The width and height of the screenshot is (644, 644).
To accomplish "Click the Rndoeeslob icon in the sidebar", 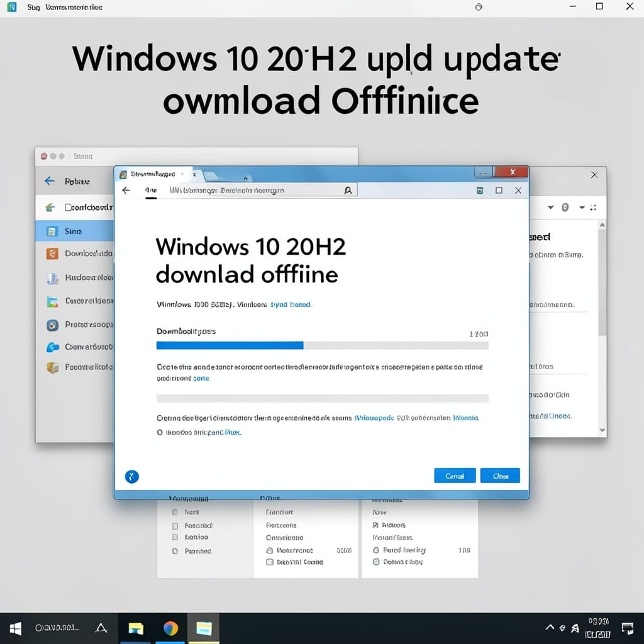I will click(52, 278).
